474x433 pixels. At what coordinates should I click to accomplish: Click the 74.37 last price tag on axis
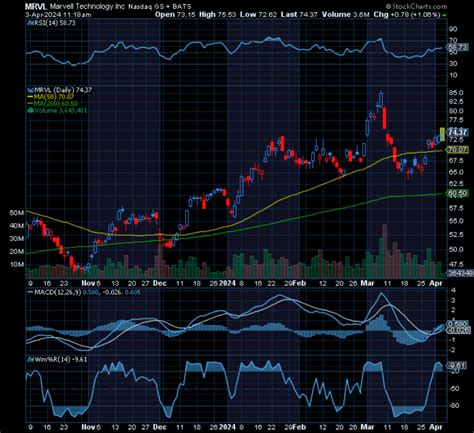(x=457, y=132)
